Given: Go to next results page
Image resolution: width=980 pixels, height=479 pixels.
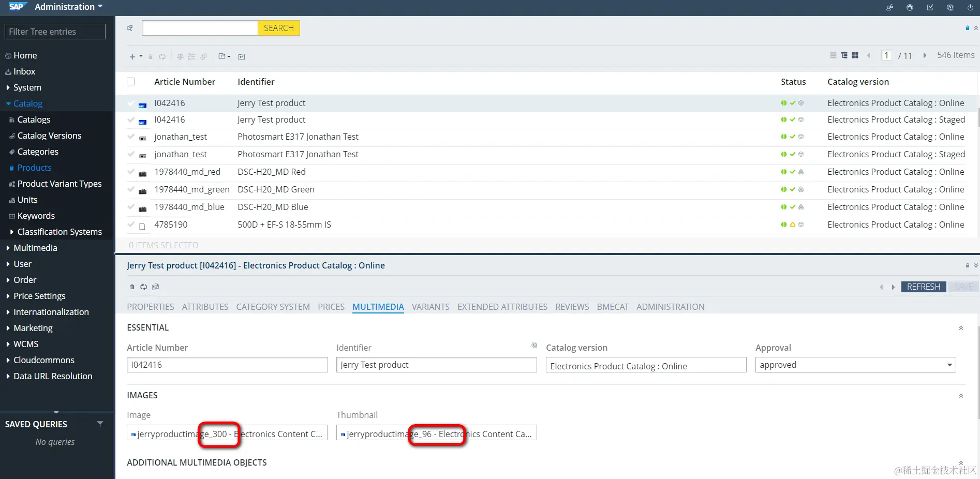Looking at the screenshot, I should [925, 55].
